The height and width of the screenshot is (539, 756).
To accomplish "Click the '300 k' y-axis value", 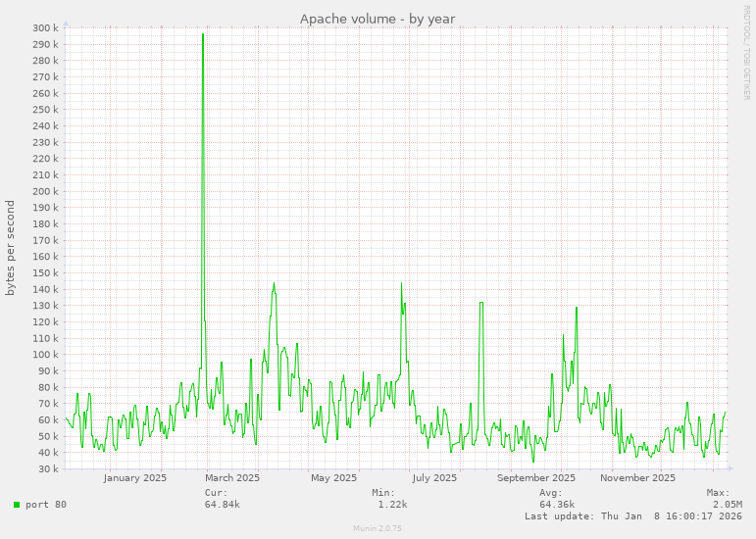I will coord(46,28).
